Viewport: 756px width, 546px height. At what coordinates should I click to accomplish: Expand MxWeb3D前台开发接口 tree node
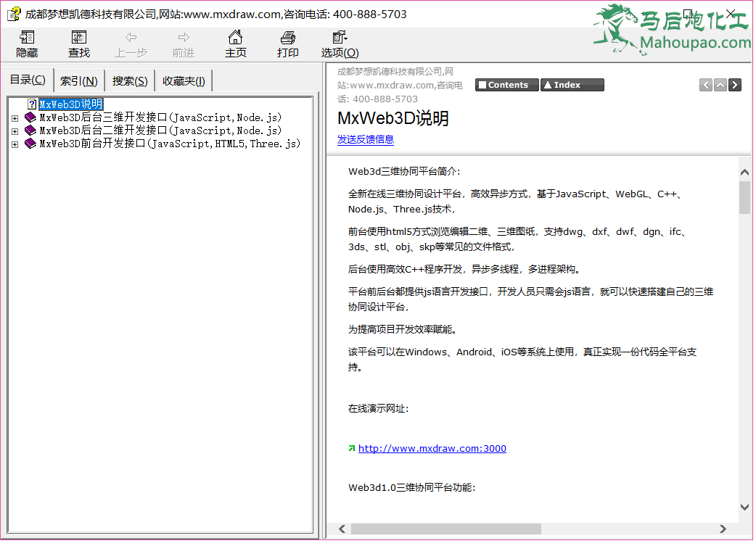point(15,144)
